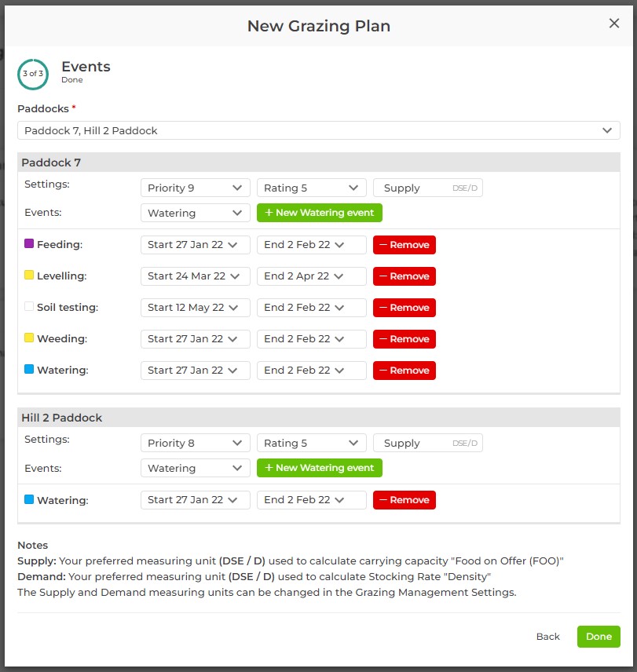Open the Paddocks selection dropdown

(x=318, y=130)
